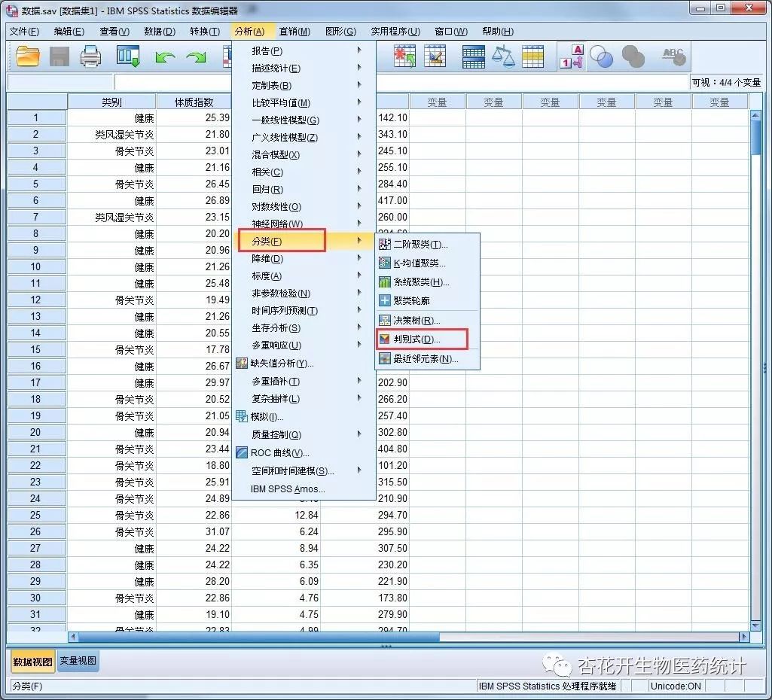Toggle the Value Labels toolbar icon
This screenshot has height=700, width=772.
(x=572, y=56)
